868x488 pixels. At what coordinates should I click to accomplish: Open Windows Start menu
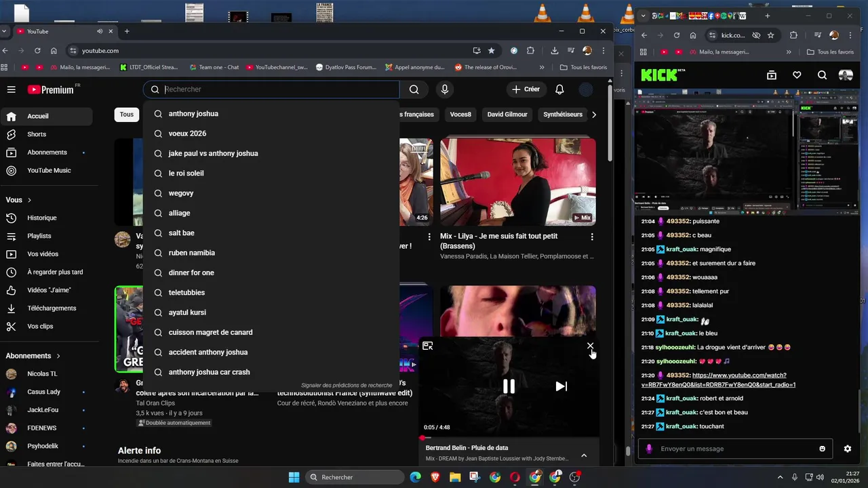[294, 477]
